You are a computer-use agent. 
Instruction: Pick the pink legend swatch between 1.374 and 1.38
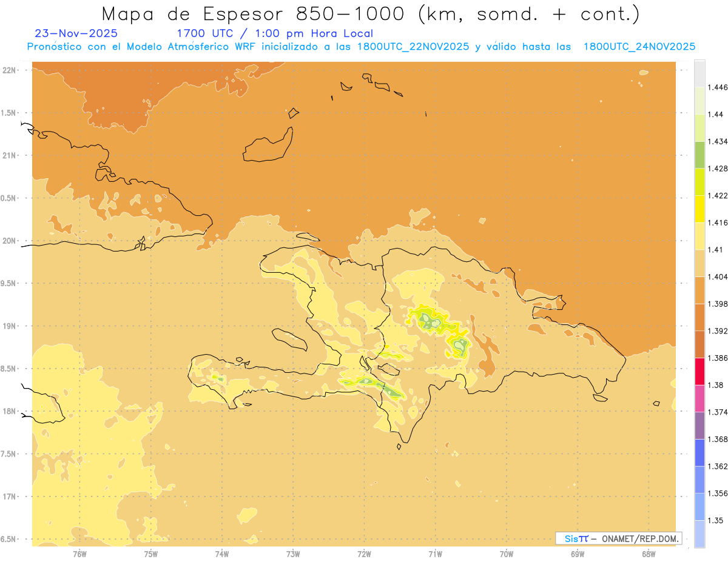(x=699, y=398)
